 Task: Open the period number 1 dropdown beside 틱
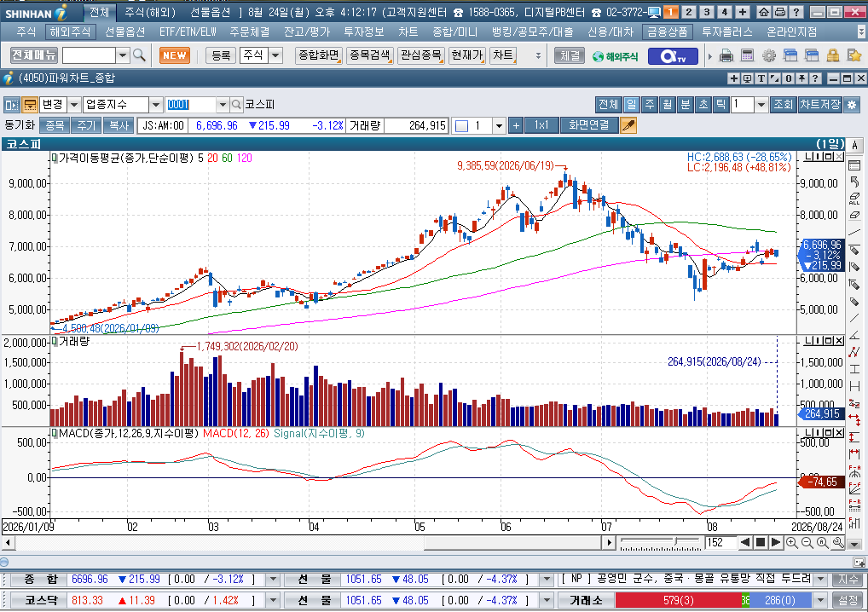[x=761, y=105]
